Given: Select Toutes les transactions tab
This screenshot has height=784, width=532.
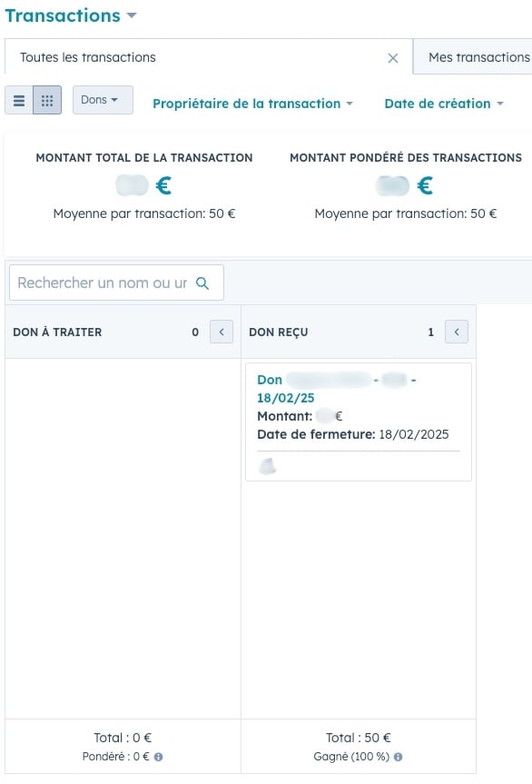Looking at the screenshot, I should pyautogui.click(x=88, y=57).
